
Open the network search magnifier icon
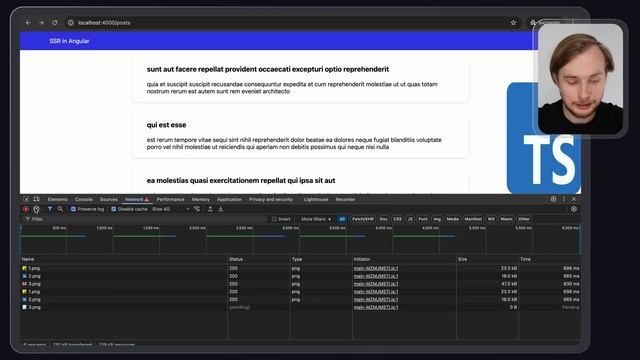[x=60, y=209]
